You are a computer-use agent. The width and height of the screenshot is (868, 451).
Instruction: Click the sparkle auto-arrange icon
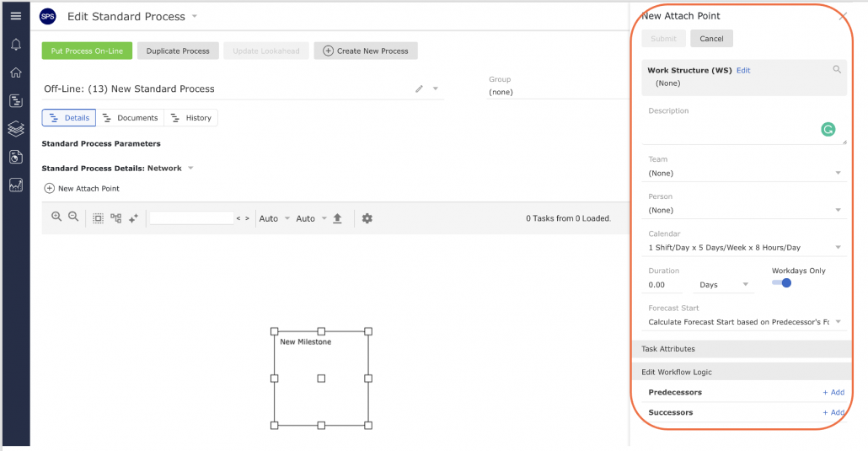133,218
